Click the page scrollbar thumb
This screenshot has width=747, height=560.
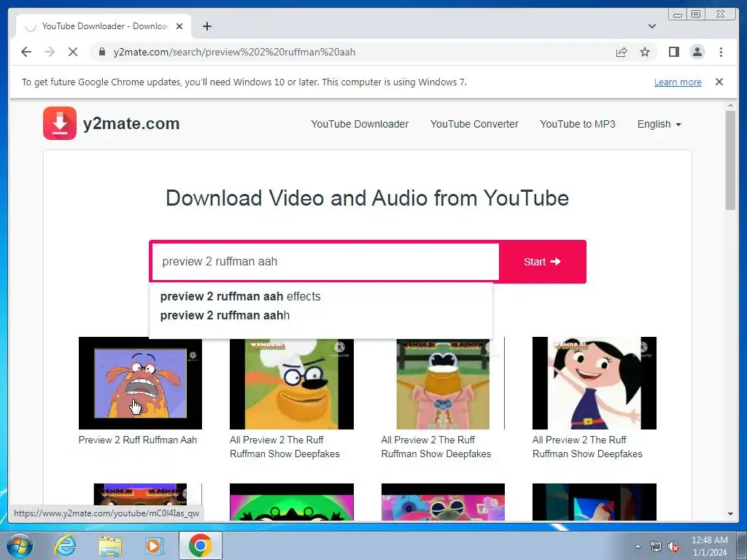coord(730,160)
